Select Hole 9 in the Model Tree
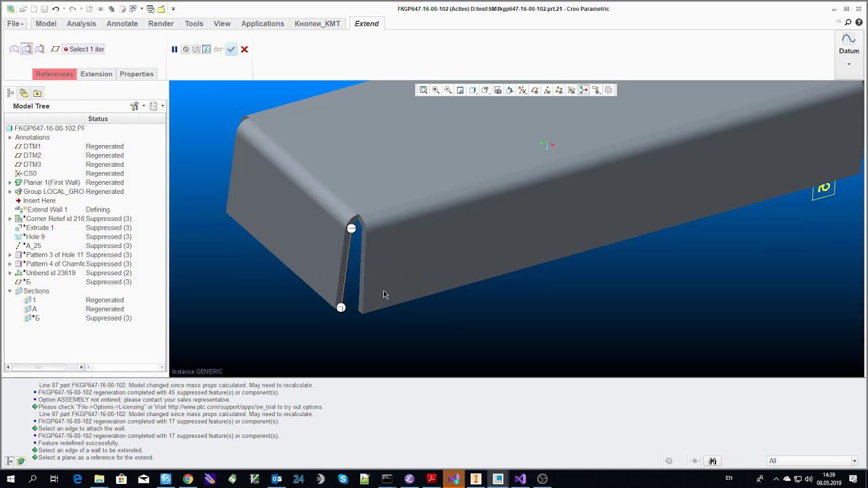The width and height of the screenshot is (868, 488). coord(35,237)
